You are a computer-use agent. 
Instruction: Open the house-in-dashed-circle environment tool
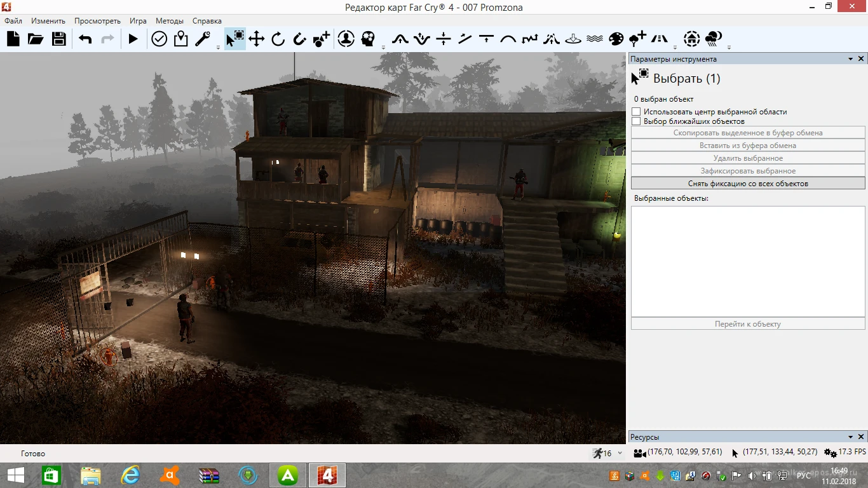[692, 39]
